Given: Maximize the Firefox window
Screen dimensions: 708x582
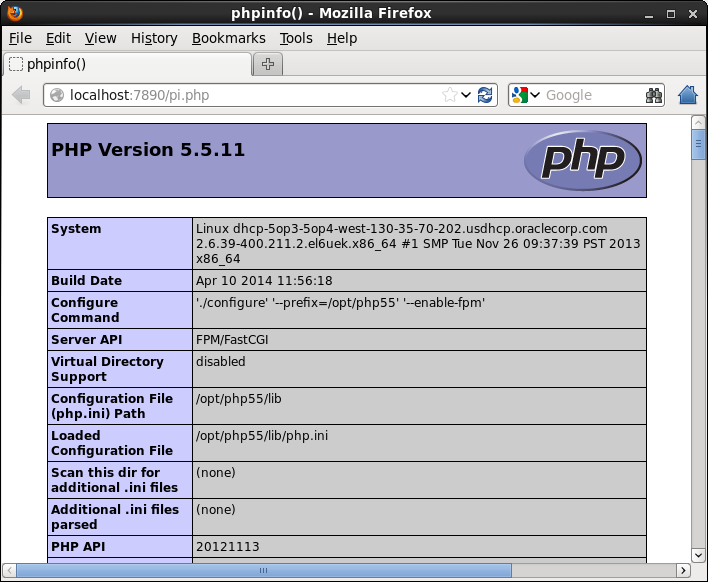Looking at the screenshot, I should [x=671, y=14].
